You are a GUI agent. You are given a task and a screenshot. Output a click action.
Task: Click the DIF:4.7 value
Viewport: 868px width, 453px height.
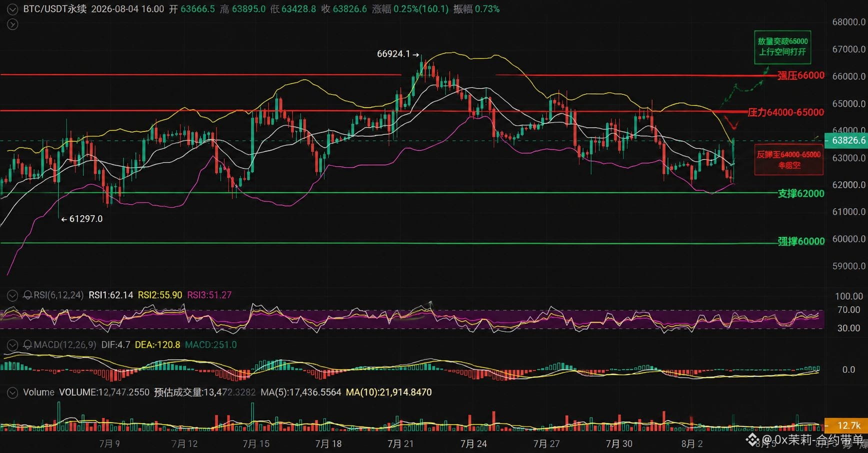click(115, 345)
